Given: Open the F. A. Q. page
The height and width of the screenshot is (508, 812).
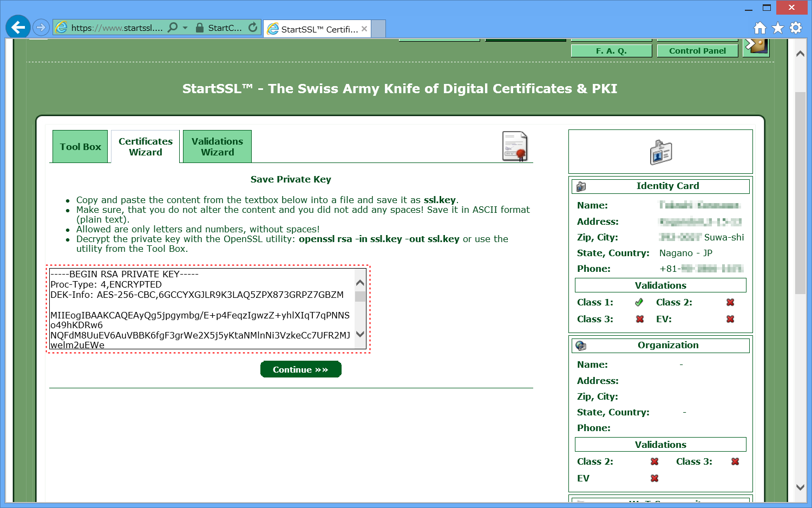Looking at the screenshot, I should (611, 51).
